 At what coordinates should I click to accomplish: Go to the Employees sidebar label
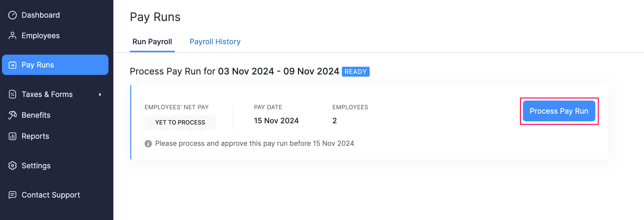click(x=40, y=36)
